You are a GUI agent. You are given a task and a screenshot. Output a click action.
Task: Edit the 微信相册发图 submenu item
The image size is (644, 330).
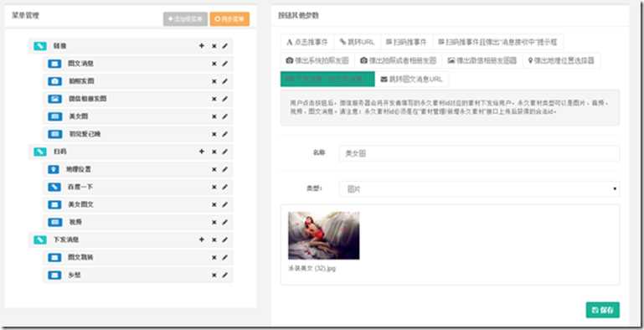click(224, 99)
